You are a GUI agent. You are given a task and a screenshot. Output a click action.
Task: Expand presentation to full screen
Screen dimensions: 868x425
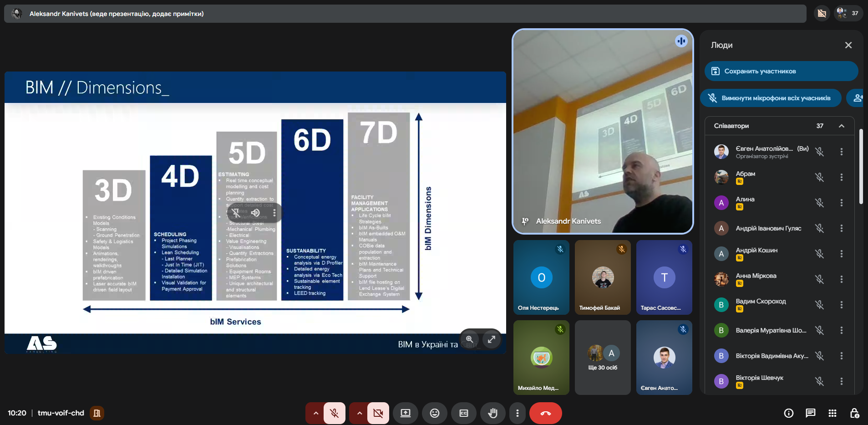coord(492,339)
